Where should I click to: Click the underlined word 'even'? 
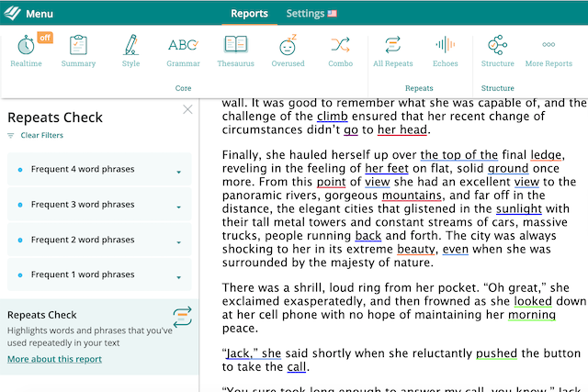(456, 249)
